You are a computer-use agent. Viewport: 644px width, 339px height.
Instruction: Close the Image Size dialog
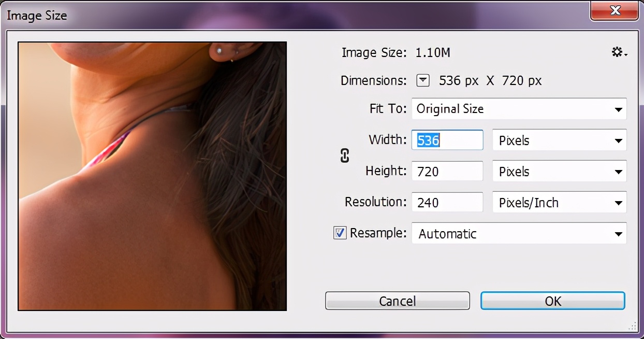614,10
